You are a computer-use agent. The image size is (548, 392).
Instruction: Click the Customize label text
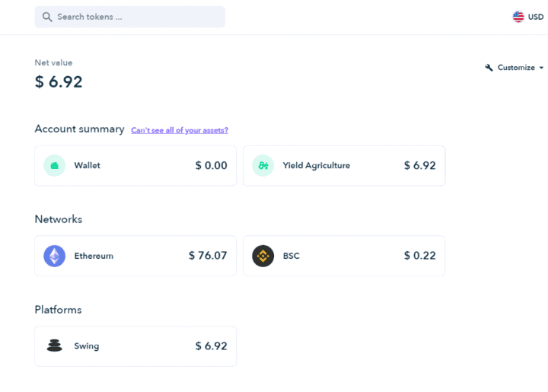516,68
